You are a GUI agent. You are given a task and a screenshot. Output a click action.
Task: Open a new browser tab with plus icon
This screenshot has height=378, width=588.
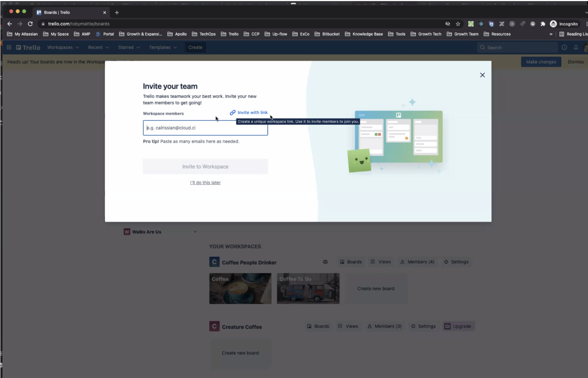117,12
